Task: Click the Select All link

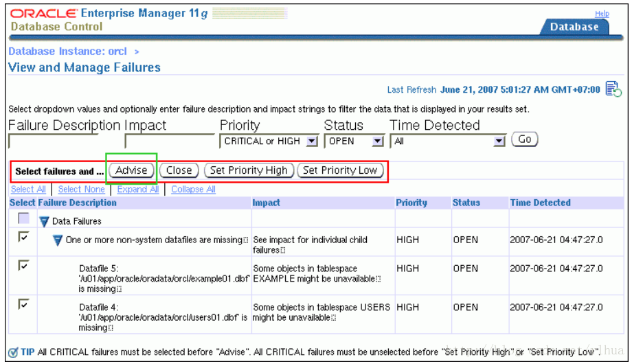Action: click(28, 189)
